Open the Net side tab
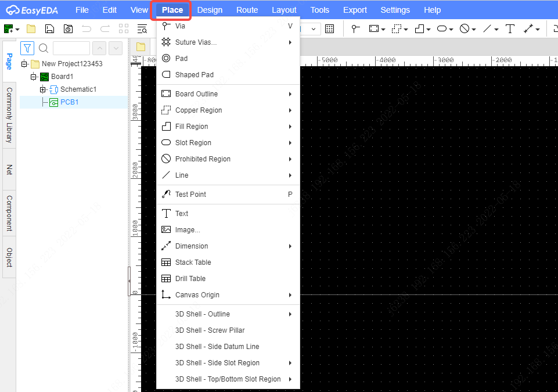This screenshot has height=392, width=558. click(x=9, y=170)
